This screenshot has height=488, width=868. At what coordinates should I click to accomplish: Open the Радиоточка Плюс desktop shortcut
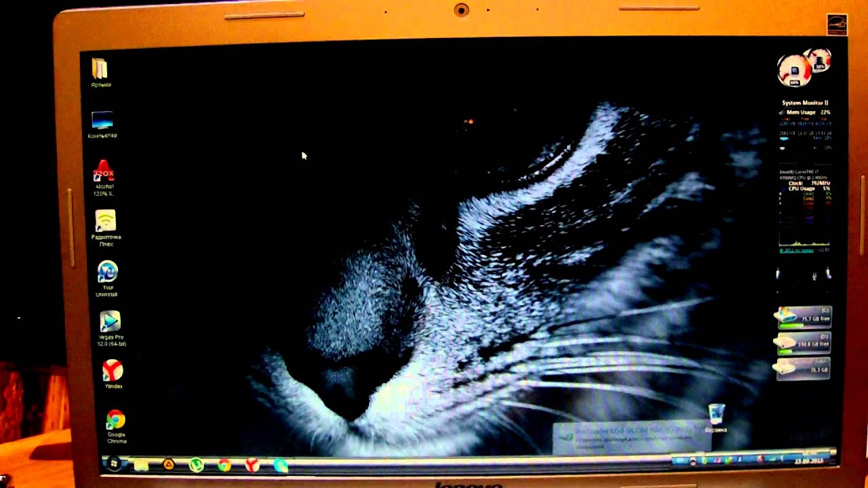[x=106, y=228]
